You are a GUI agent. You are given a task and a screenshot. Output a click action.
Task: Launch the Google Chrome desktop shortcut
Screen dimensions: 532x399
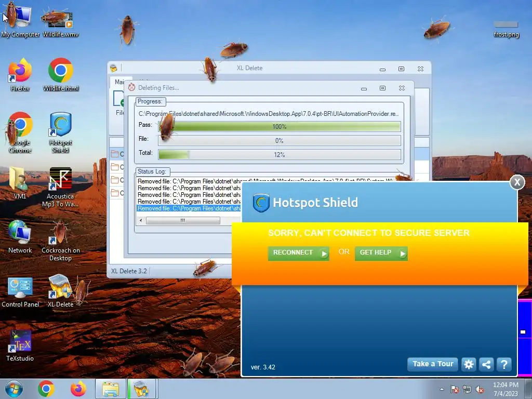20,131
